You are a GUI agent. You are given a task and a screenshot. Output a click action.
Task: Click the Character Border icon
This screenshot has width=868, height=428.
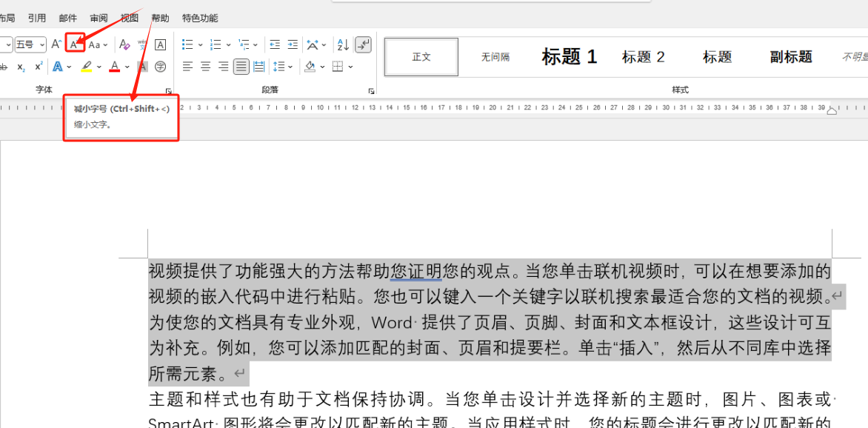[159, 44]
